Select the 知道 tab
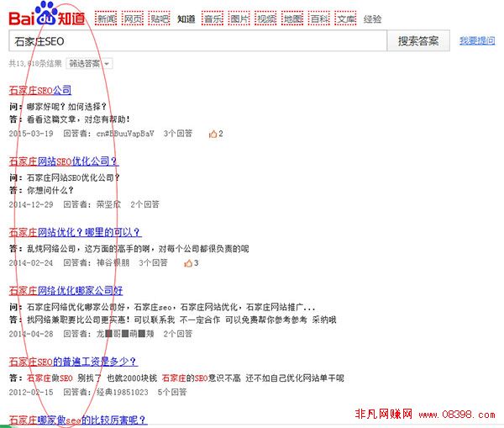This screenshot has height=428, width=504. (x=186, y=19)
